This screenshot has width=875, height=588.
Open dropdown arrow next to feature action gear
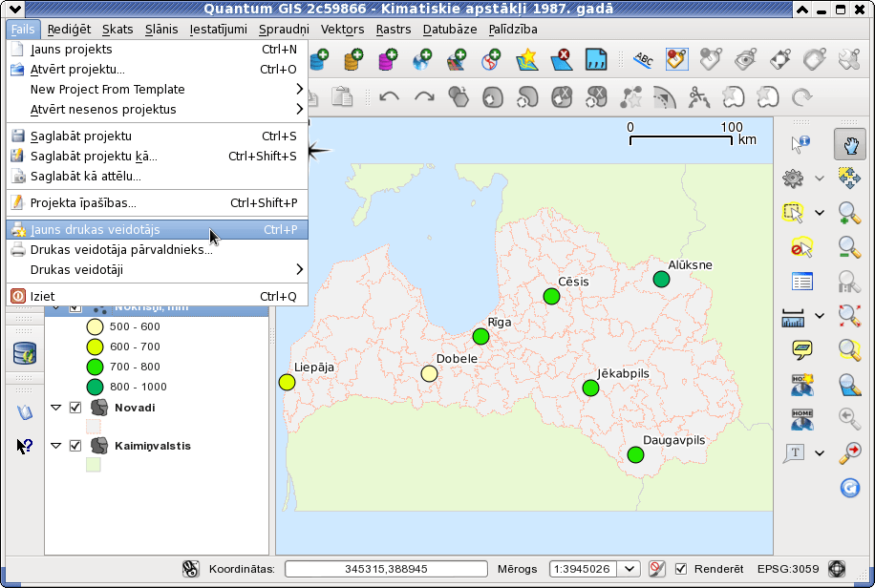[820, 178]
